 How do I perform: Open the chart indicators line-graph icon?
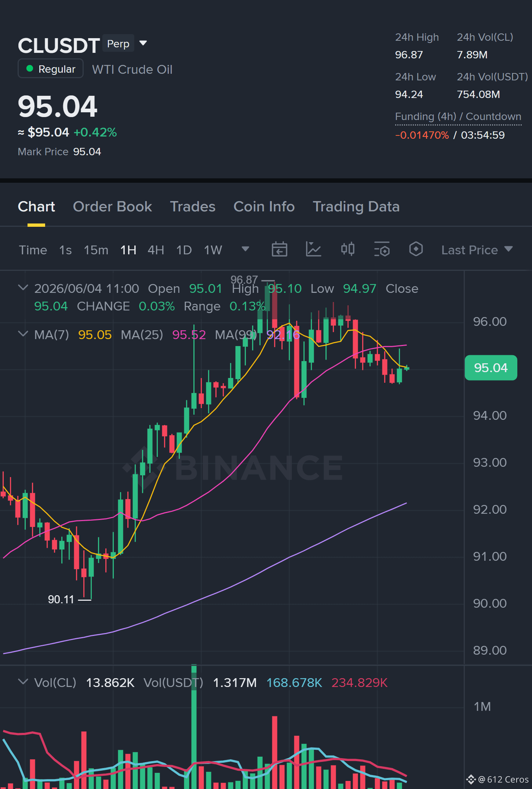click(313, 250)
